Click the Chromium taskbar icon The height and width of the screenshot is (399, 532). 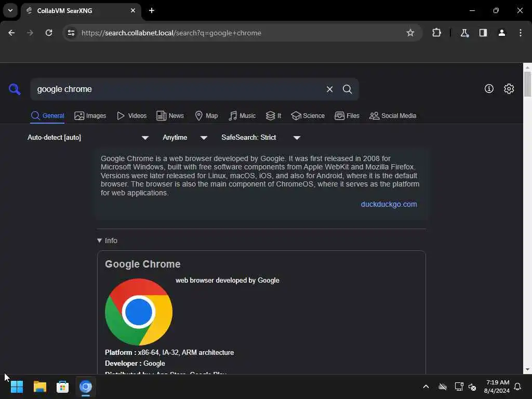[x=86, y=387]
